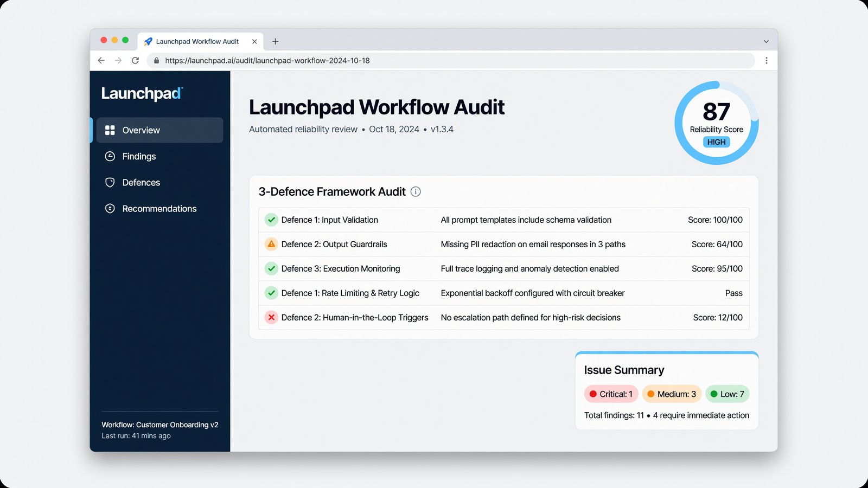Open the Recommendations section
The width and height of the screenshot is (868, 488).
pyautogui.click(x=159, y=208)
